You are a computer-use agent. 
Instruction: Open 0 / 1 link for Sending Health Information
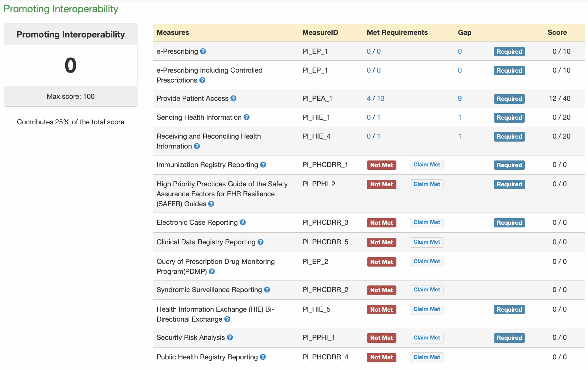tap(374, 117)
